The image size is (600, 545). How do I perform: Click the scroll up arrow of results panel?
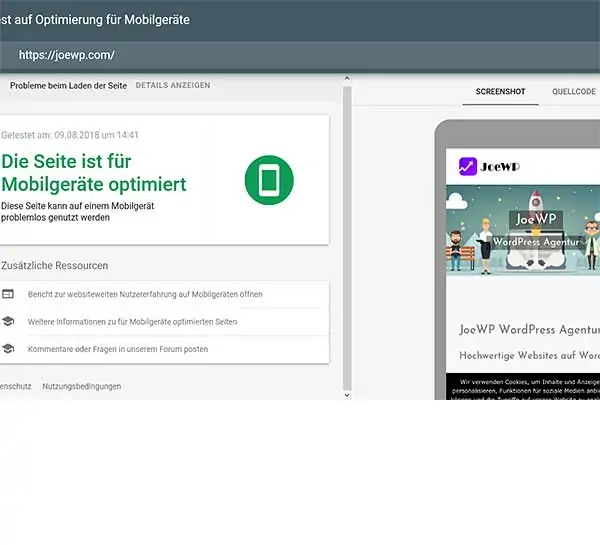coord(347,78)
